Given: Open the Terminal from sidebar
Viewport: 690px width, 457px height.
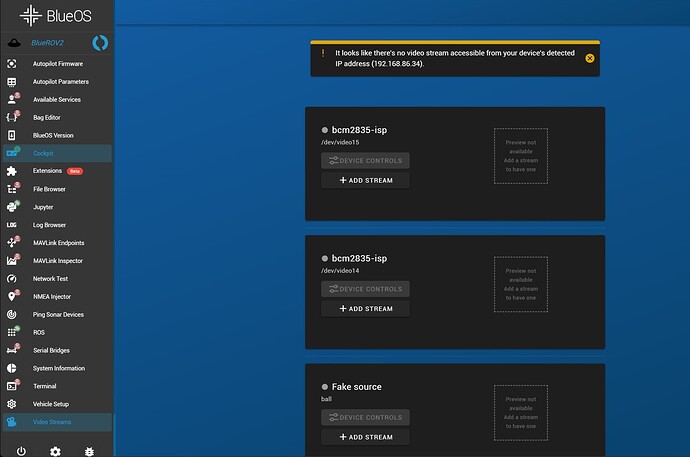Looking at the screenshot, I should (x=45, y=386).
